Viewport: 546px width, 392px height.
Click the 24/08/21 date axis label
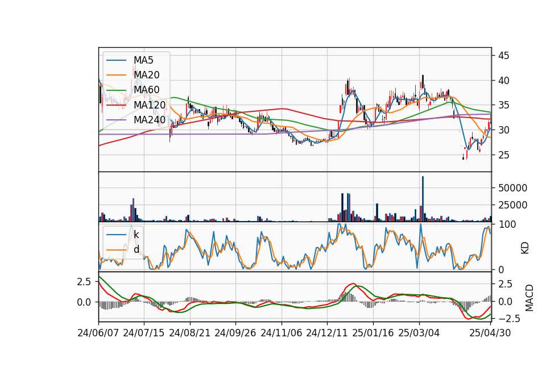point(190,333)
